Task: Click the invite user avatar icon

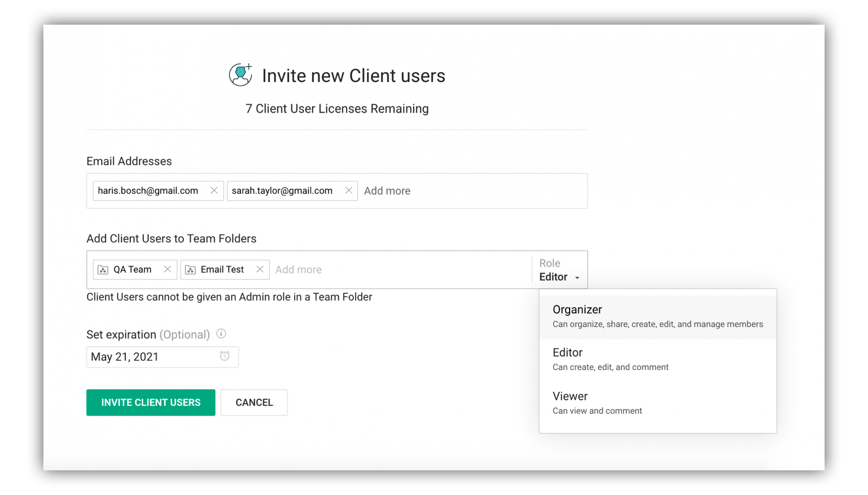Action: (240, 74)
